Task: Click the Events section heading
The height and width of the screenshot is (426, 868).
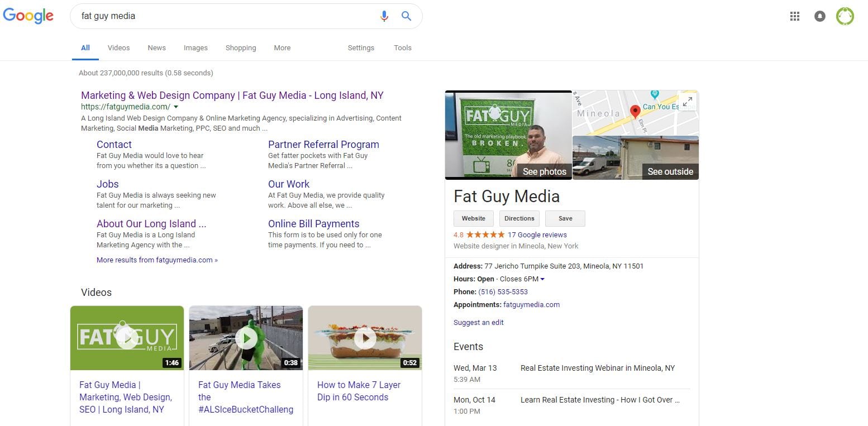Action: [468, 347]
